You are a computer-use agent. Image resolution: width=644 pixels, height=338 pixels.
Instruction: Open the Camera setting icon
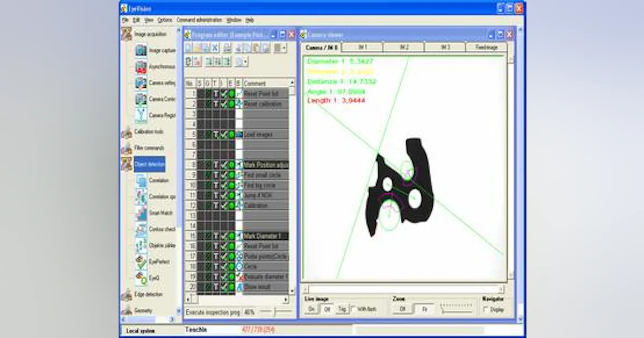pyautogui.click(x=141, y=84)
